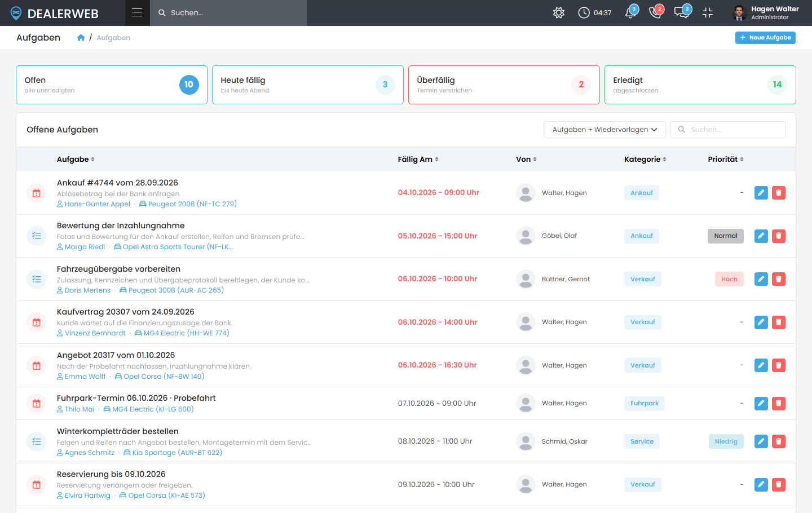Open customer link Emma Wolff

pos(81,377)
